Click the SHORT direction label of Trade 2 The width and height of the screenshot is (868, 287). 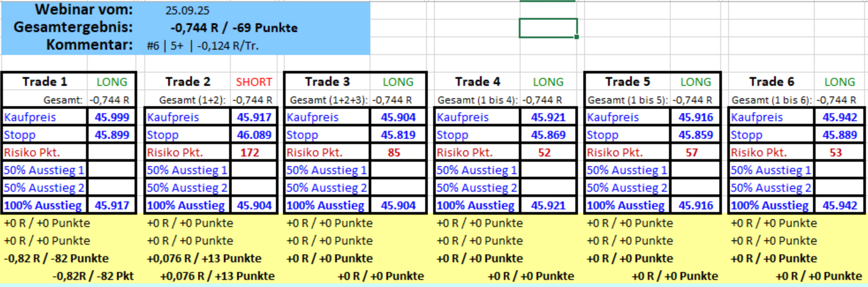click(254, 82)
